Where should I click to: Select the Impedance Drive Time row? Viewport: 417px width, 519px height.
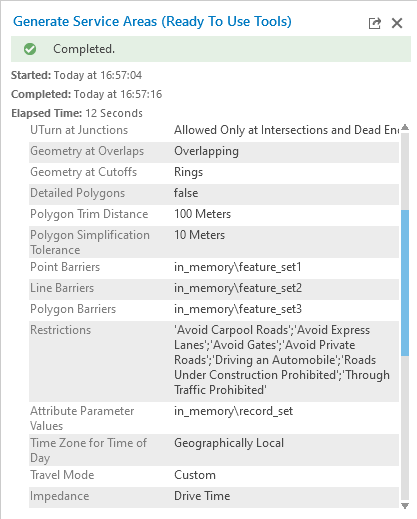214,496
